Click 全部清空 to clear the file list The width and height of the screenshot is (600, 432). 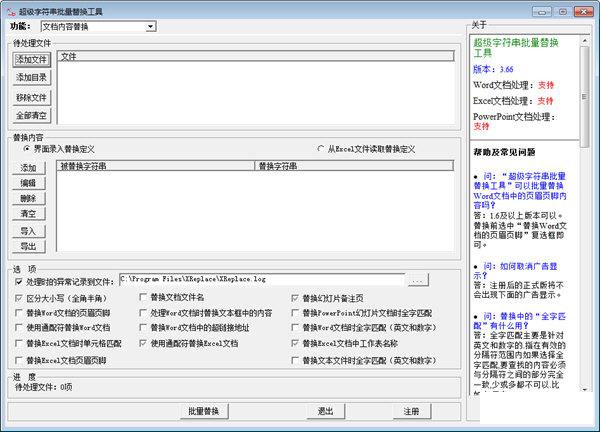31,115
